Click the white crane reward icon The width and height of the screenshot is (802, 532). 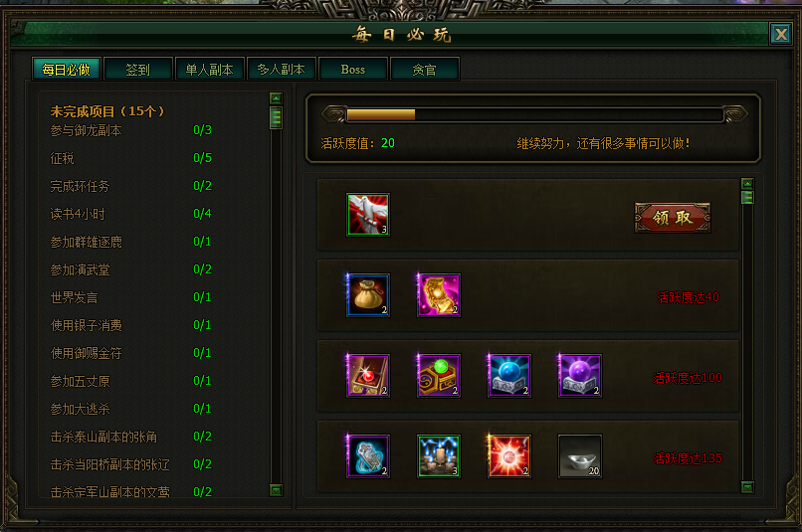368,215
